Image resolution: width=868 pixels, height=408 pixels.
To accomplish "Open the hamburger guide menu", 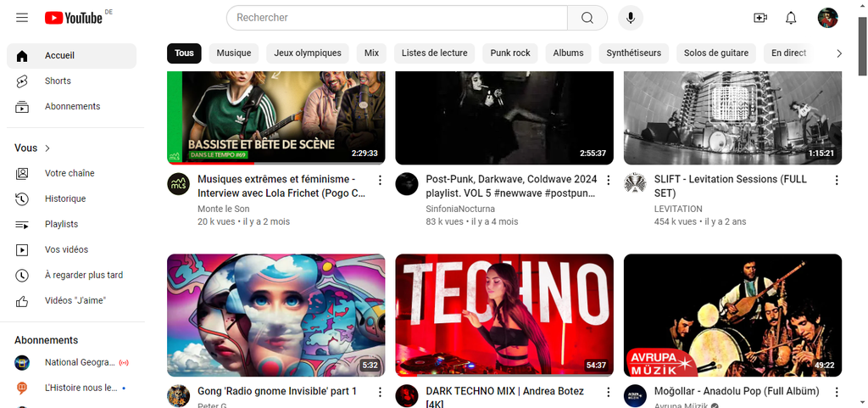I will pos(22,18).
